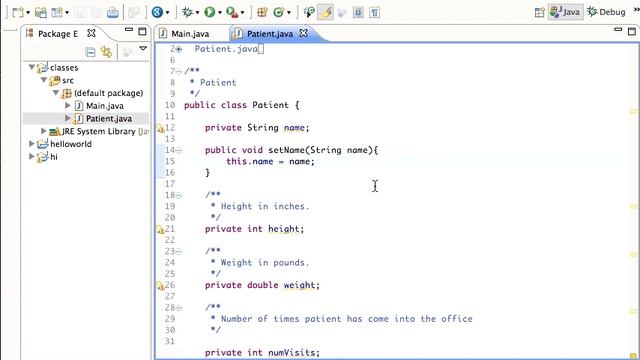Image resolution: width=640 pixels, height=360 pixels.
Task: Select the helloworld project
Action: tap(71, 144)
